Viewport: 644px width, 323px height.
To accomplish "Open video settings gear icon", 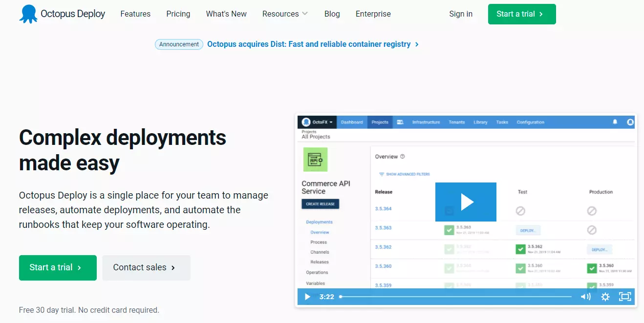I will click(605, 297).
